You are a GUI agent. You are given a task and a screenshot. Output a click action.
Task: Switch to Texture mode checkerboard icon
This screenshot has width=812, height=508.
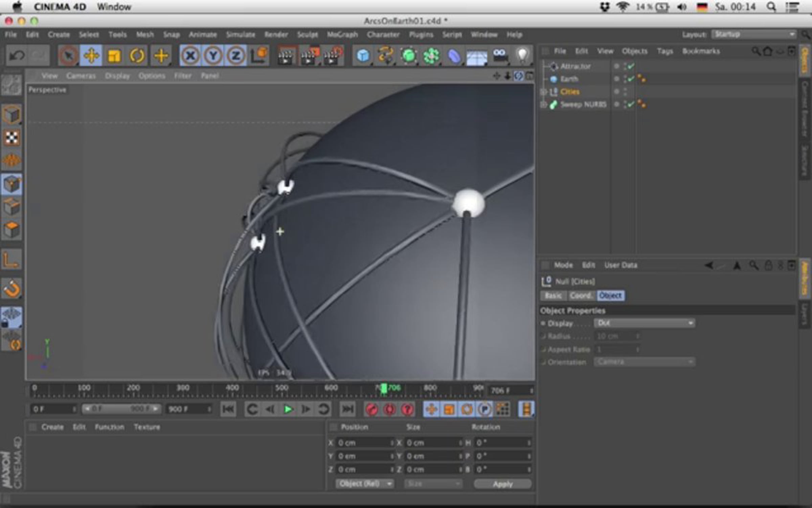tap(12, 138)
